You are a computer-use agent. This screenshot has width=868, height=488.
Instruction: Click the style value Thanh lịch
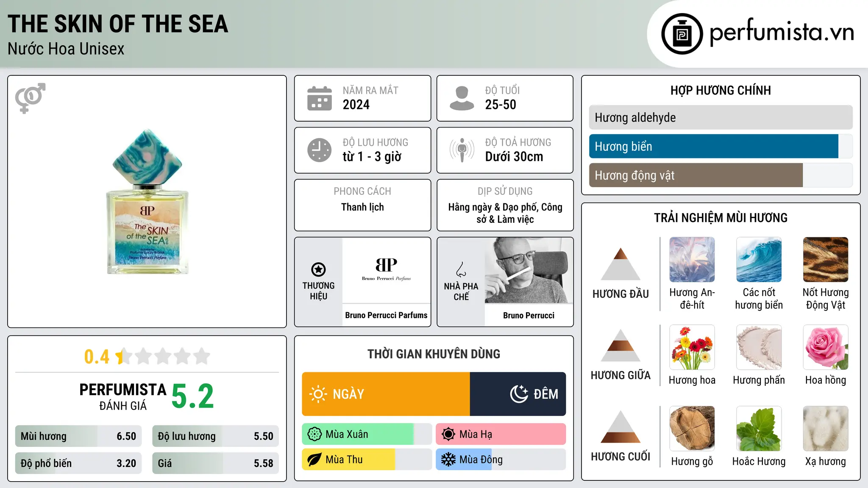(362, 207)
